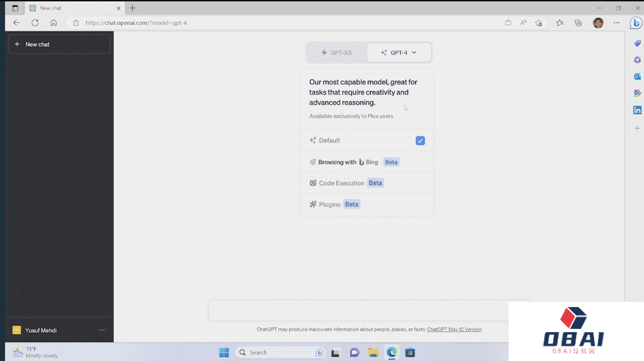Click the chat message input box
The width and height of the screenshot is (644, 361).
(358, 310)
